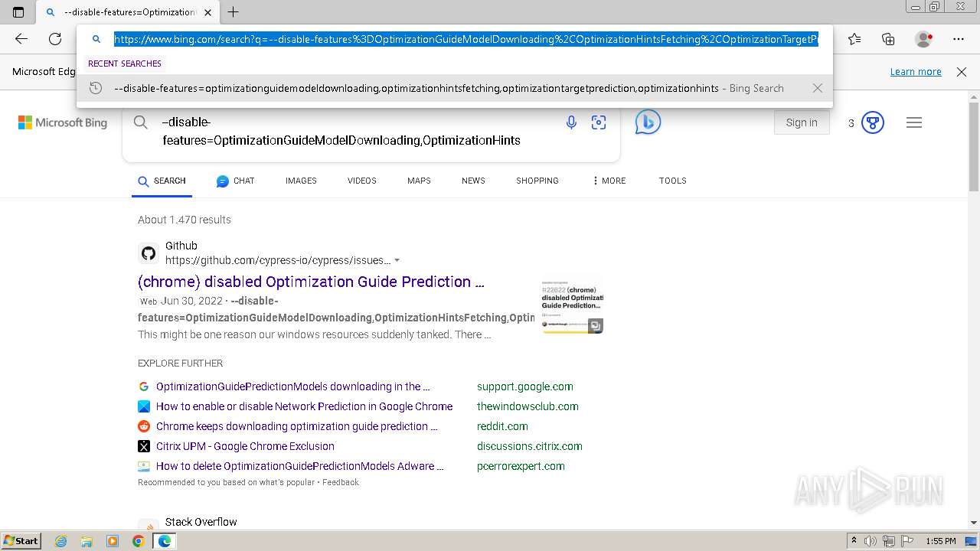Screen dimensions: 980x551
Task: Click discussions.citrix.com domain text
Action: [529, 446]
